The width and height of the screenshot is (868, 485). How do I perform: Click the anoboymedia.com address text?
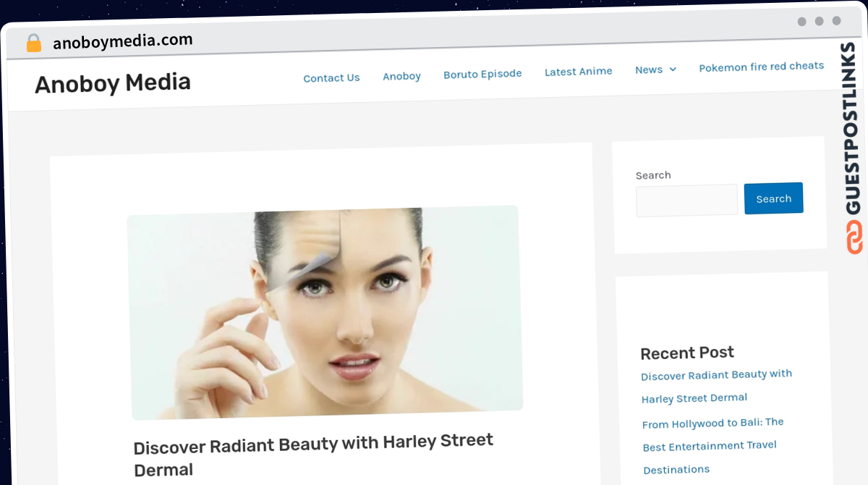click(x=123, y=41)
